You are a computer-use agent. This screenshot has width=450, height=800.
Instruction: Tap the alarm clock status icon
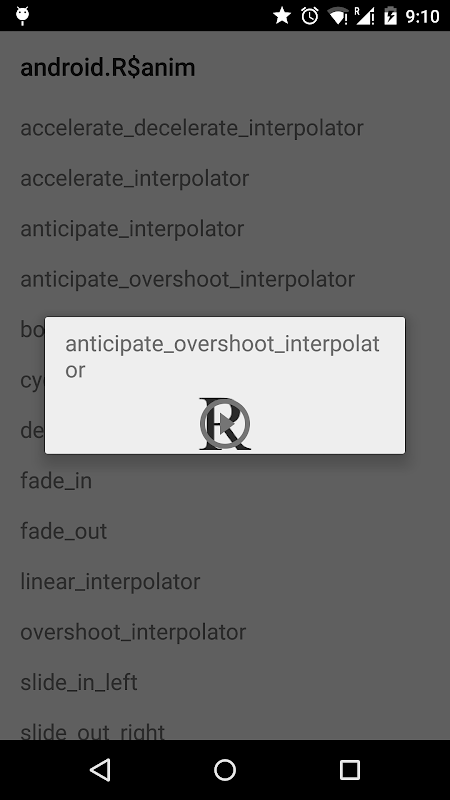(310, 16)
